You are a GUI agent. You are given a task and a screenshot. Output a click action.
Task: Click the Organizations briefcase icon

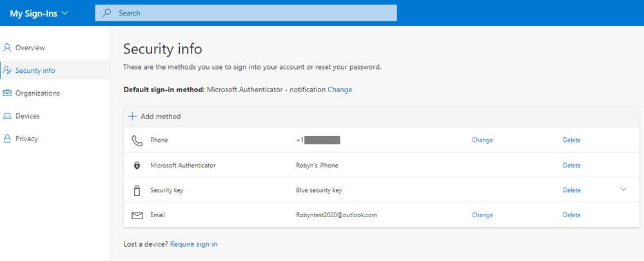8,93
